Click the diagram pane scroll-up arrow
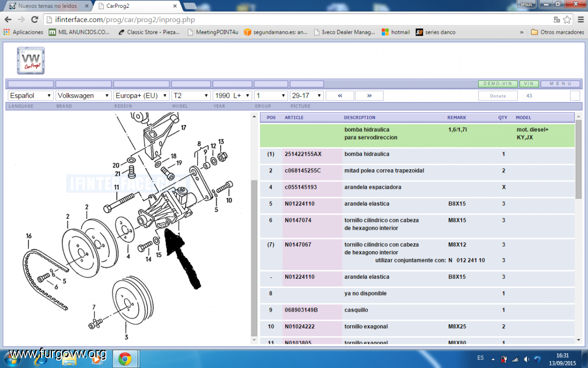The width and height of the screenshot is (588, 368). (254, 116)
